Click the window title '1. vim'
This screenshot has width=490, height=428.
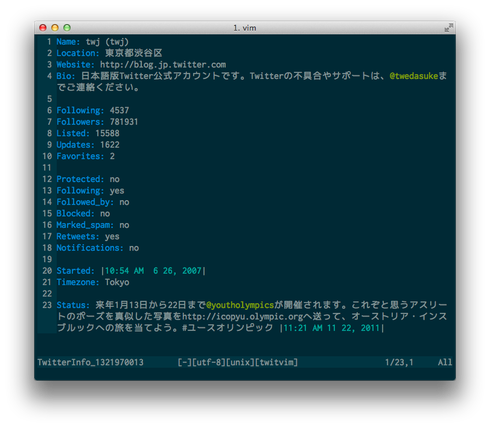(x=245, y=28)
